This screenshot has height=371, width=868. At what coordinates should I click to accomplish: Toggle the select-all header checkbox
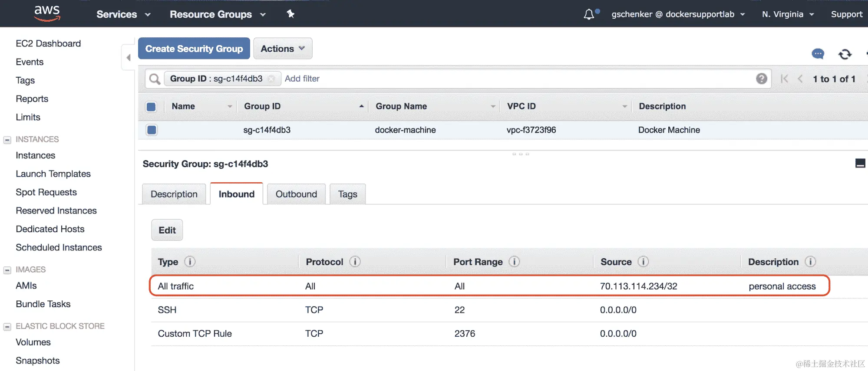[151, 107]
